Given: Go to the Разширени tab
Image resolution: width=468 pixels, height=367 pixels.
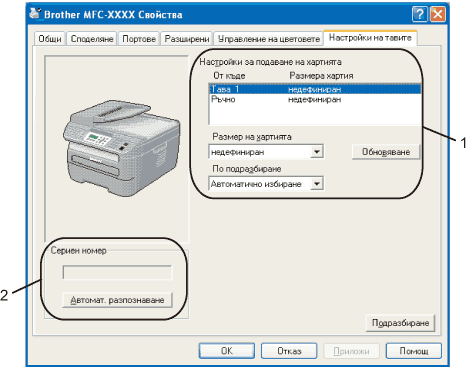Looking at the screenshot, I should click(x=187, y=39).
